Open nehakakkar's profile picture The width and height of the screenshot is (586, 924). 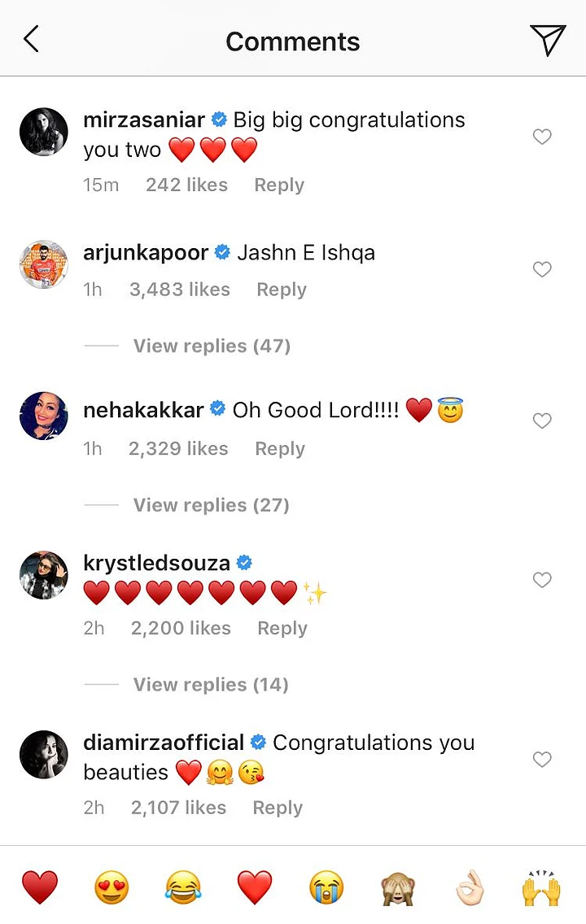click(x=44, y=416)
